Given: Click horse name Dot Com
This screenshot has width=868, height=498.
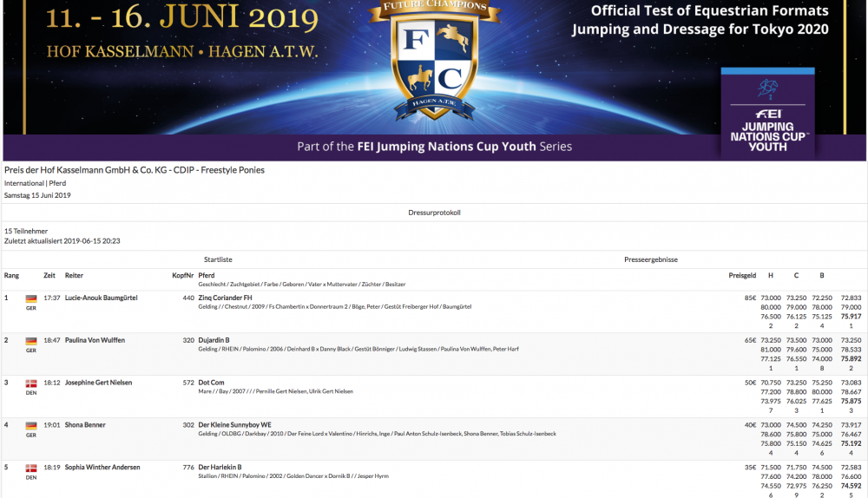Looking at the screenshot, I should [212, 383].
